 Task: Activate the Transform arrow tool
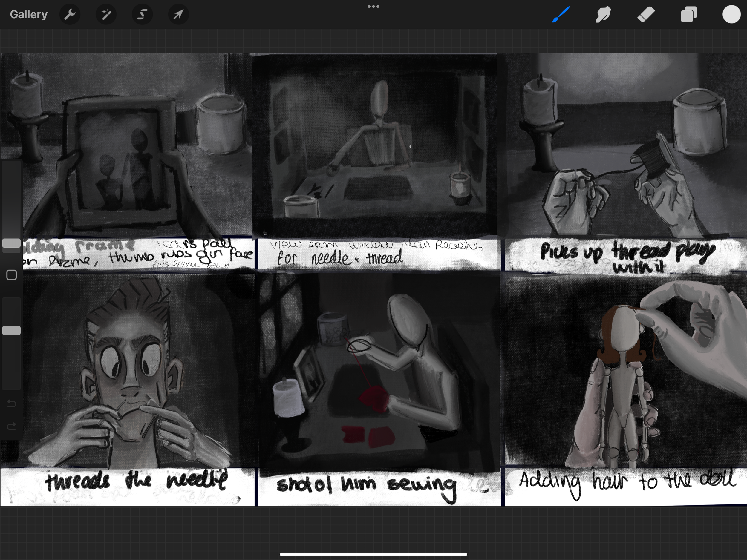(x=178, y=15)
